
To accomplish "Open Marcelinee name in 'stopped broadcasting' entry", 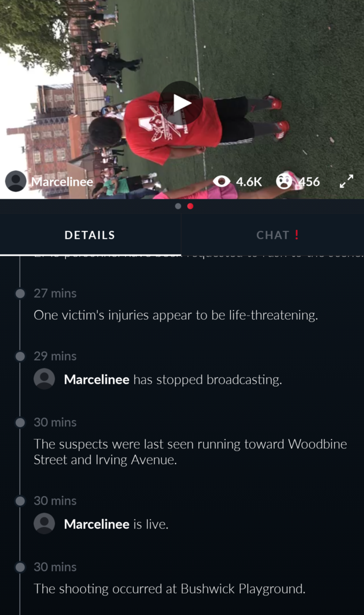I will (97, 379).
